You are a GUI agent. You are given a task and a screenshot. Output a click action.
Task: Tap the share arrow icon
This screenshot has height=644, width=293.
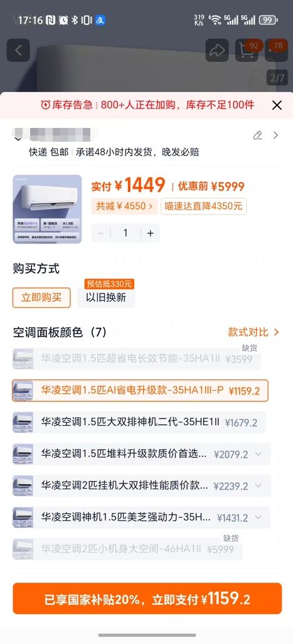click(x=216, y=50)
